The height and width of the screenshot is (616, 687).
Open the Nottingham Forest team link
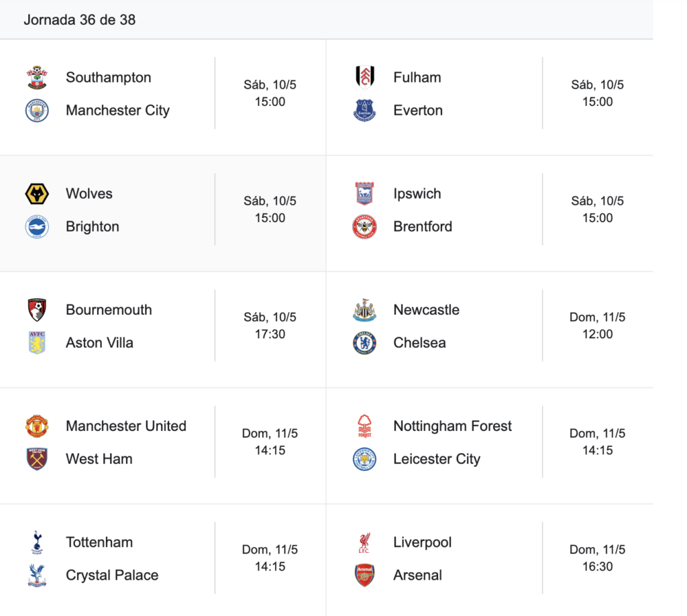pyautogui.click(x=453, y=426)
